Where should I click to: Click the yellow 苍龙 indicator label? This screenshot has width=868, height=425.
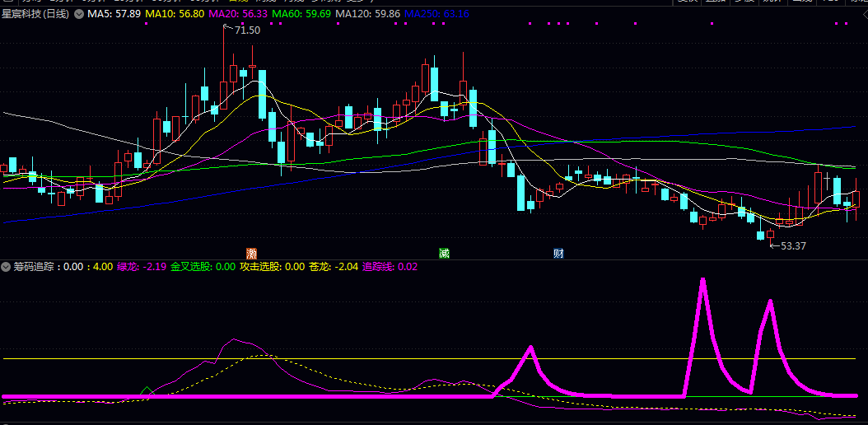click(x=333, y=267)
